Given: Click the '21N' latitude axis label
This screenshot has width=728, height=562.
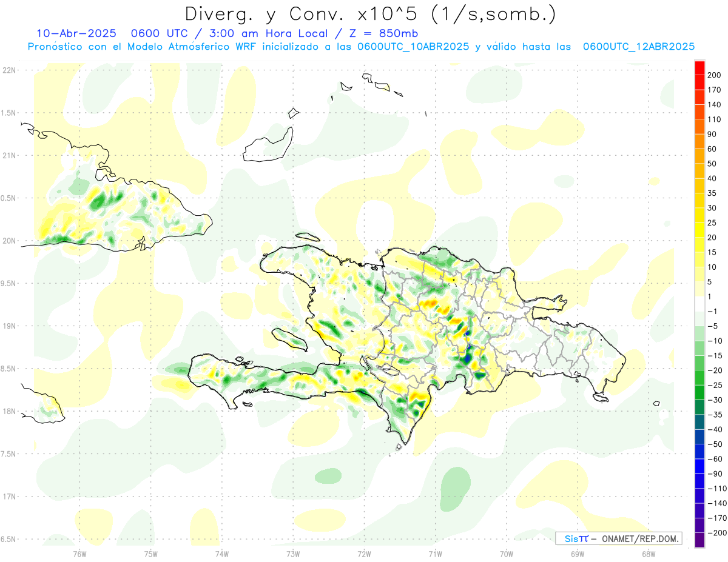Looking at the screenshot, I should pyautogui.click(x=8, y=155).
